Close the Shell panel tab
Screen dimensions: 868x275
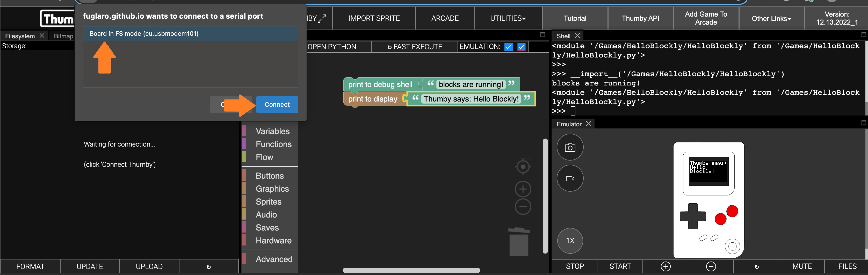pyautogui.click(x=577, y=36)
